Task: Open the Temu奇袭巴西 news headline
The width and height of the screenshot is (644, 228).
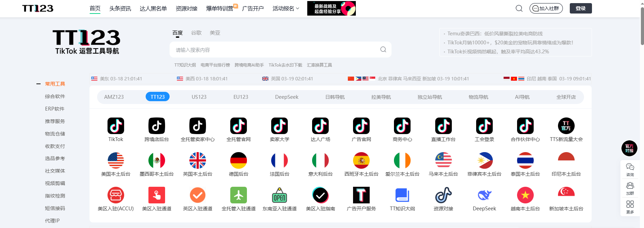Action: [x=495, y=34]
